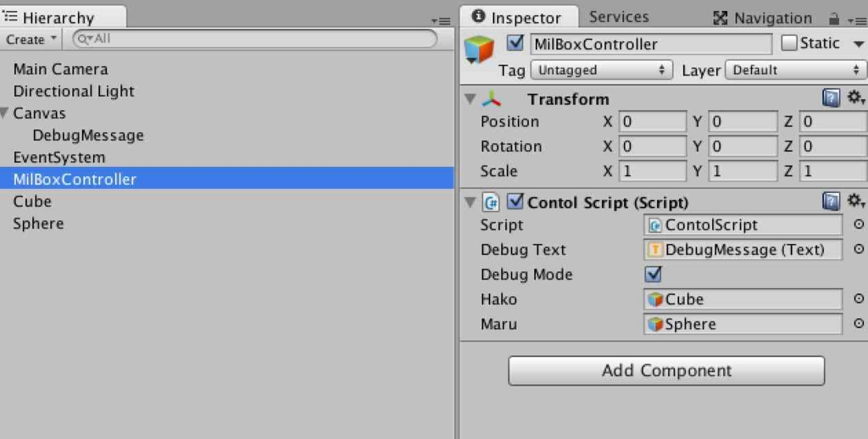This screenshot has height=439, width=868.
Task: Open Contol Script help book icon
Action: pos(831,202)
